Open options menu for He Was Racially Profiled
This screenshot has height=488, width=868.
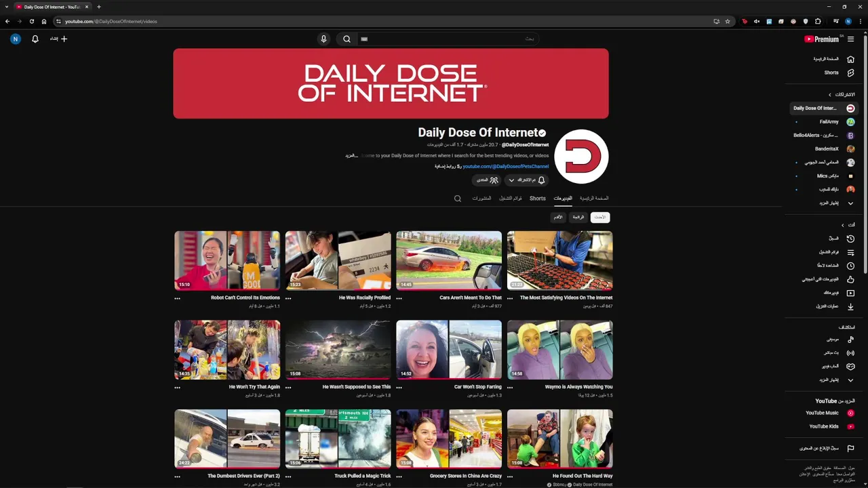click(x=288, y=298)
